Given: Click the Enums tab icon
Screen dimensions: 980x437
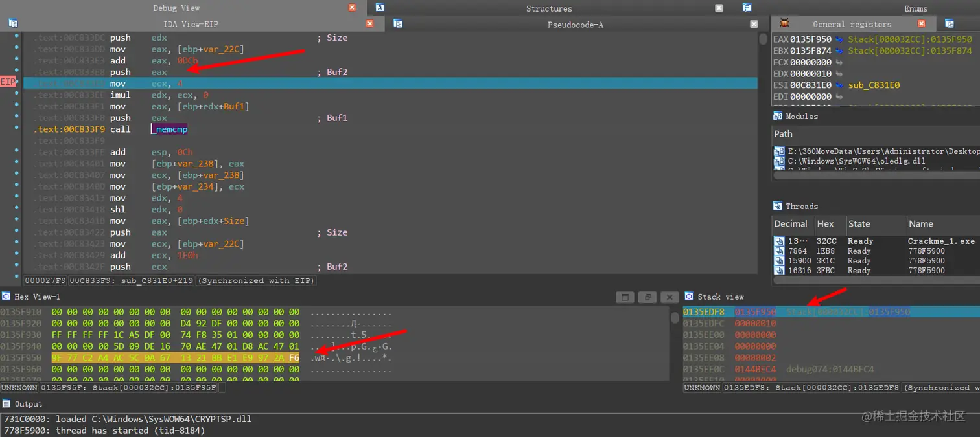Looking at the screenshot, I should [747, 8].
